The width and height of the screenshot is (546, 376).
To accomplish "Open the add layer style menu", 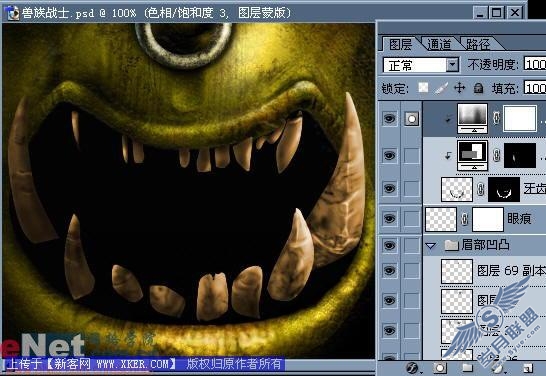I will coord(413,367).
